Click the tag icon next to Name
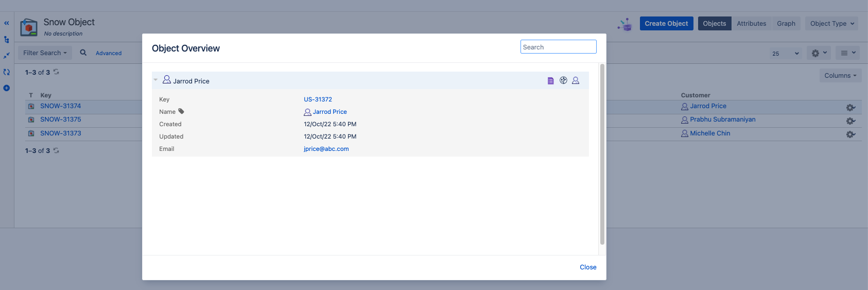 (181, 111)
